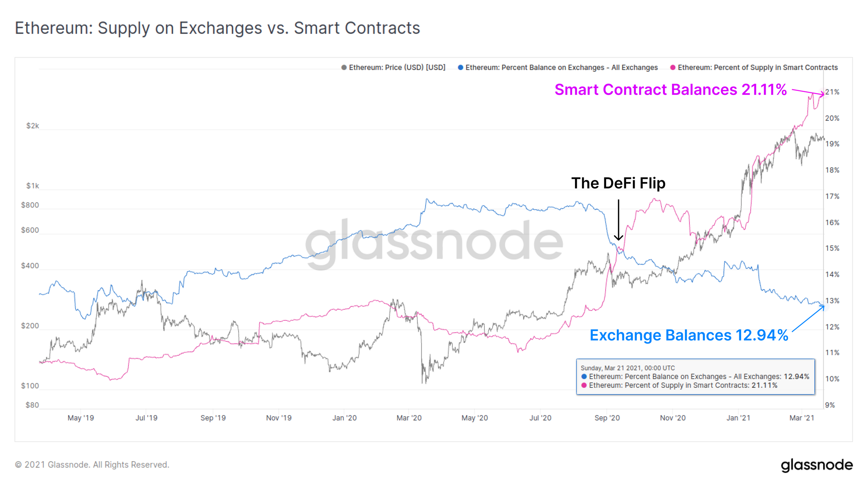Click the large glassnode watermark in the chart
The width and height of the screenshot is (868, 488).
434,242
